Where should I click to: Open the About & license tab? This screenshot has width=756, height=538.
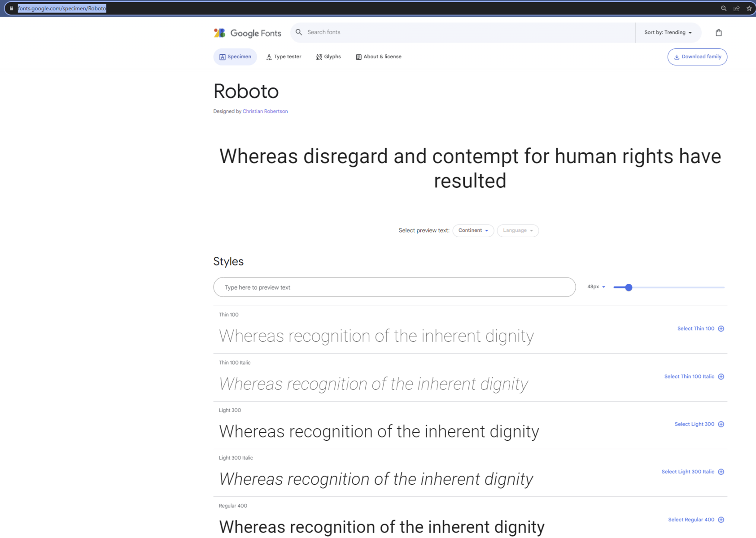pos(379,57)
